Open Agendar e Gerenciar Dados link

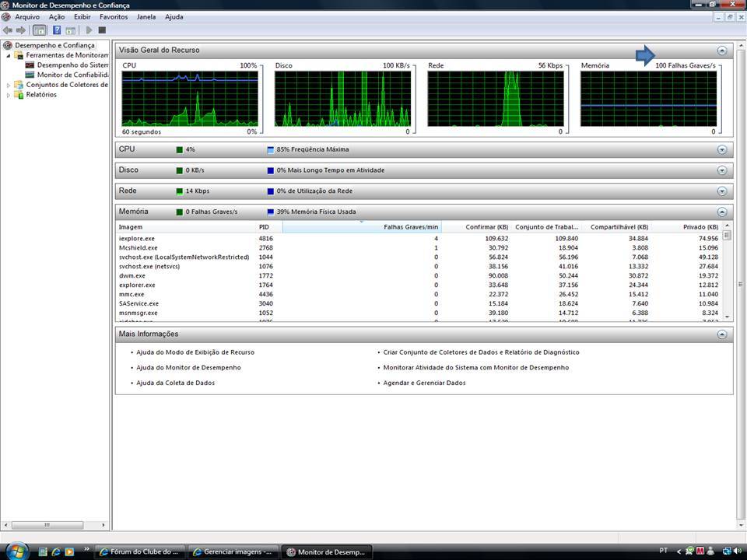425,383
